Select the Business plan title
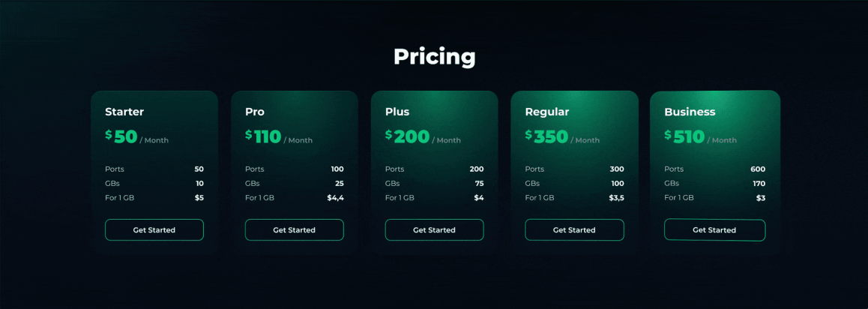The image size is (868, 309). pos(690,112)
